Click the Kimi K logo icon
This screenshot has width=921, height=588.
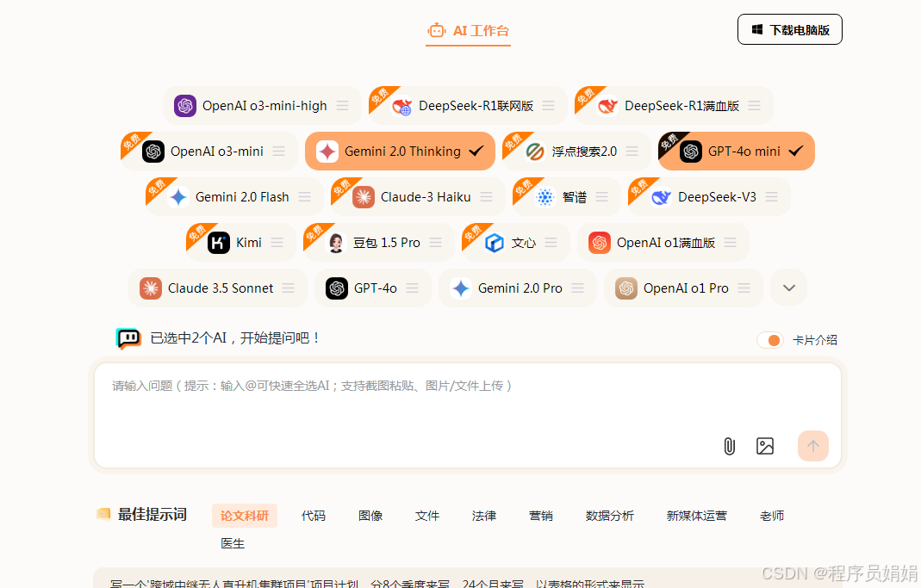(219, 243)
